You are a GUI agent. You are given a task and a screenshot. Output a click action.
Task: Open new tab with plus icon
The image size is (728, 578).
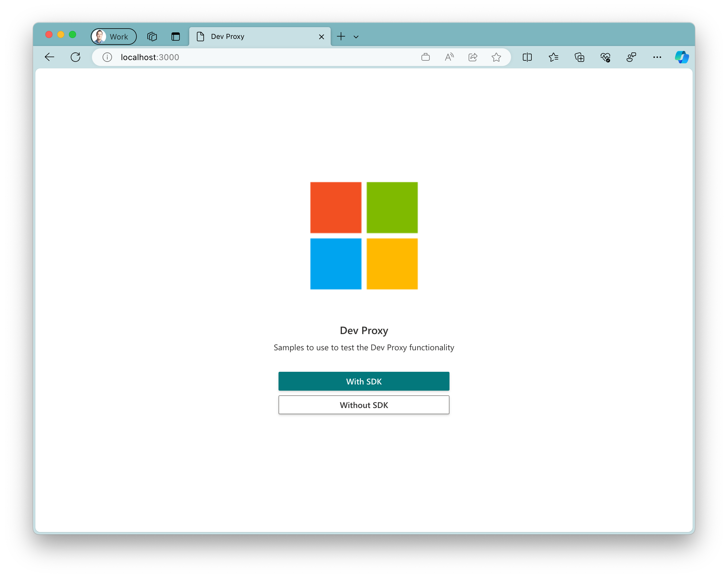point(342,36)
